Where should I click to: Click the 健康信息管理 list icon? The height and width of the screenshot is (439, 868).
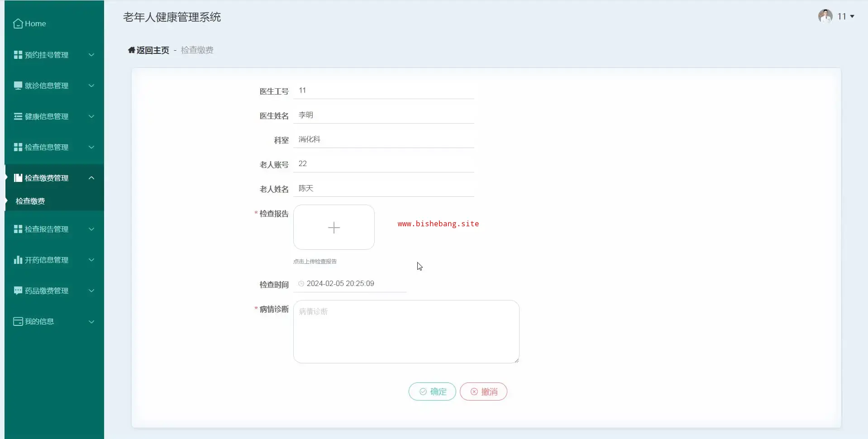18,116
